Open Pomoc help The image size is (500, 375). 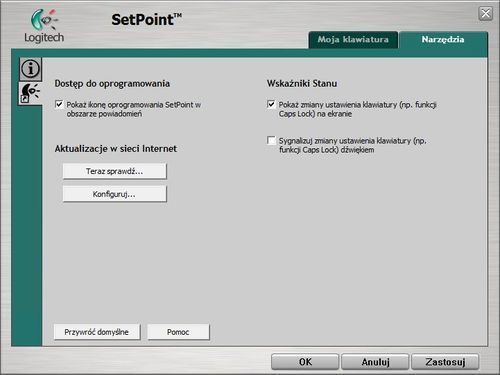178,332
